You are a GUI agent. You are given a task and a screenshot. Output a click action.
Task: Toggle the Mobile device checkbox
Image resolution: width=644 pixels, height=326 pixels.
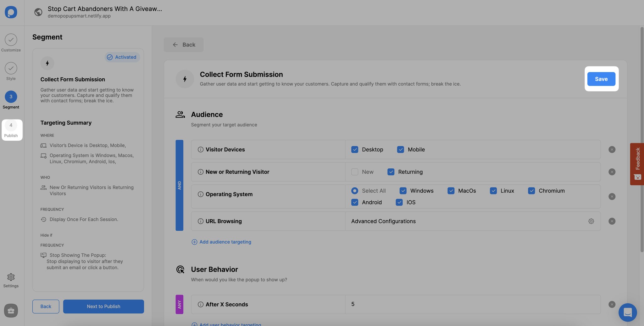[400, 149]
